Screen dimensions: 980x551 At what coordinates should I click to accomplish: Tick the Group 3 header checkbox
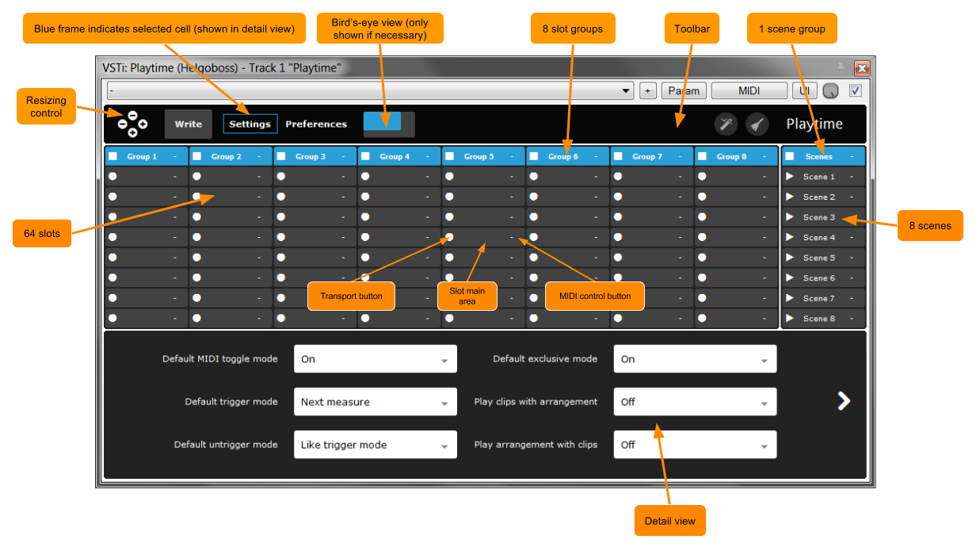(x=281, y=156)
